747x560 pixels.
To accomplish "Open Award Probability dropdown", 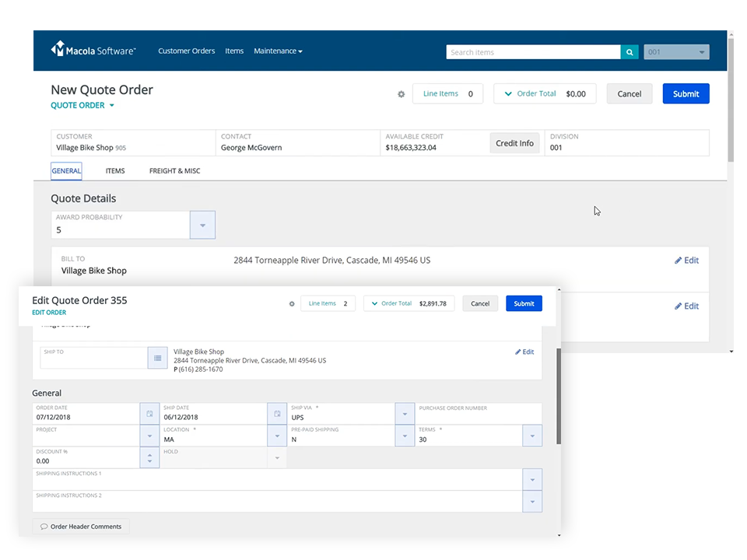I will [202, 226].
